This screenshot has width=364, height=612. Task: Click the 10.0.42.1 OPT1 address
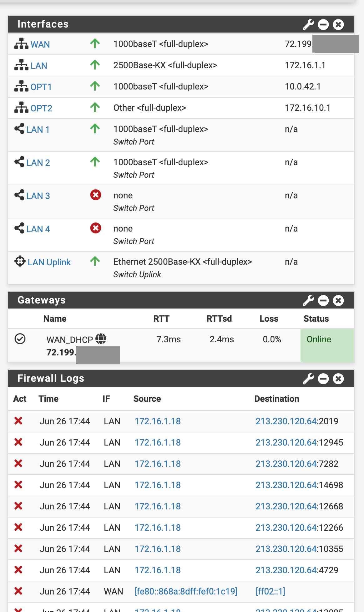pyautogui.click(x=303, y=86)
